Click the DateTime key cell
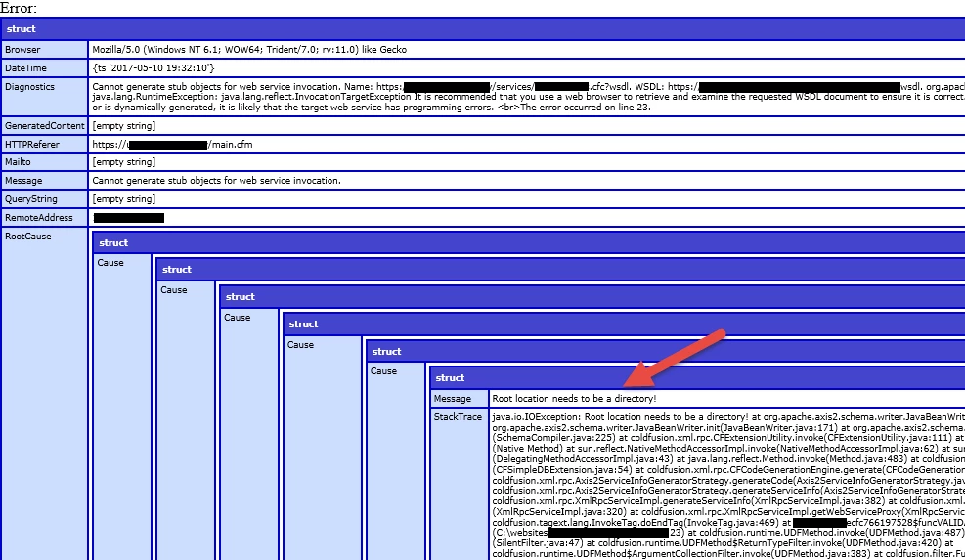 click(x=45, y=67)
